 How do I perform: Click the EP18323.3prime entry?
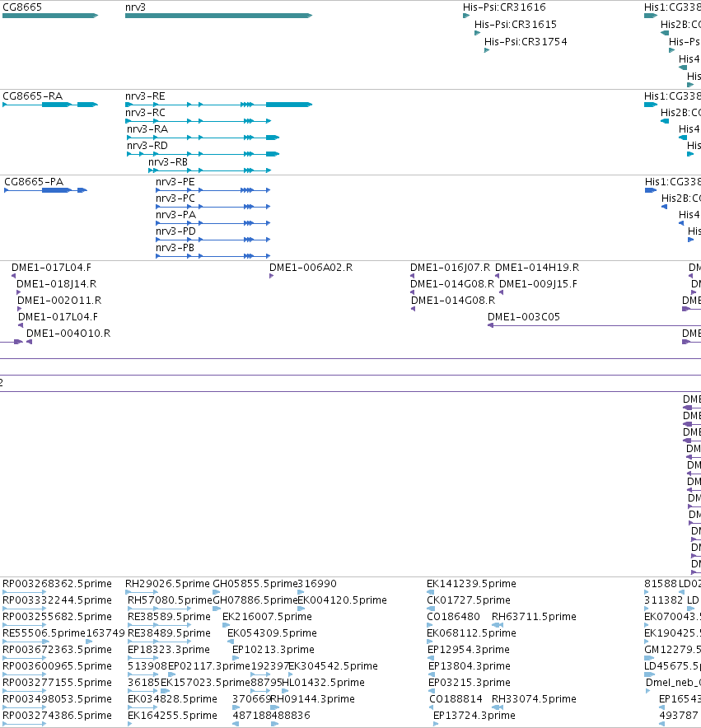coord(143,658)
